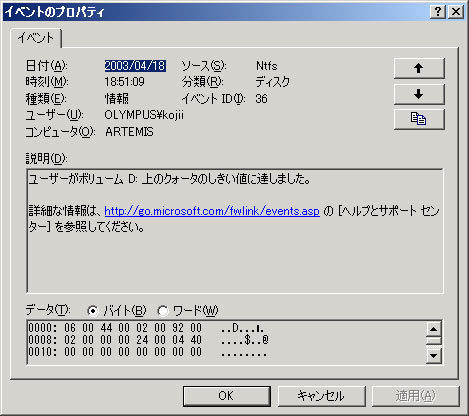The height and width of the screenshot is (416, 469).
Task: Click the question mark help button
Action: (438, 12)
